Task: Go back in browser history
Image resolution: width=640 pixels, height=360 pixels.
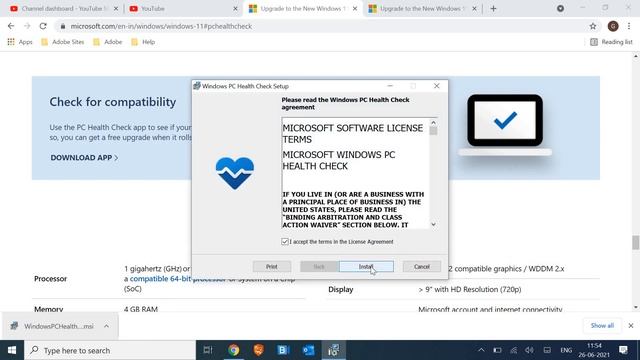Action: click(11, 26)
